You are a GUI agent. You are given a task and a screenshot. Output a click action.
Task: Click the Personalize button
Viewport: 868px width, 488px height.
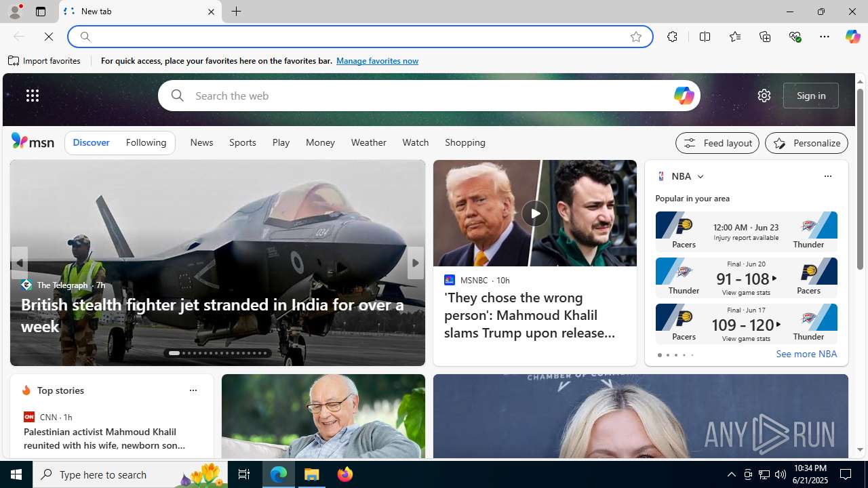pyautogui.click(x=806, y=143)
